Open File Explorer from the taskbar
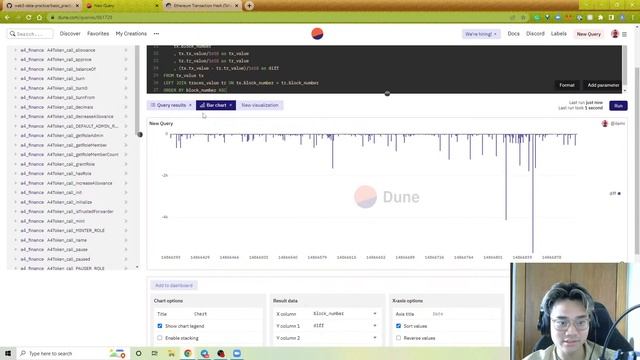 pos(171,353)
